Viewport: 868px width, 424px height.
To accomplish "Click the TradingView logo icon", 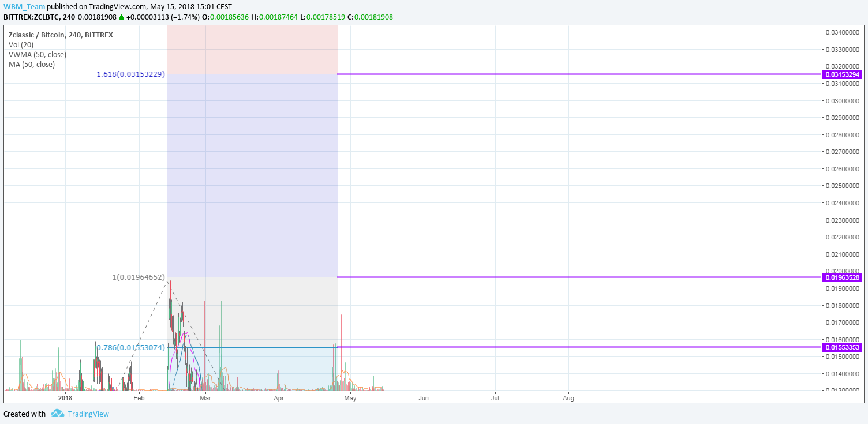I will click(57, 414).
